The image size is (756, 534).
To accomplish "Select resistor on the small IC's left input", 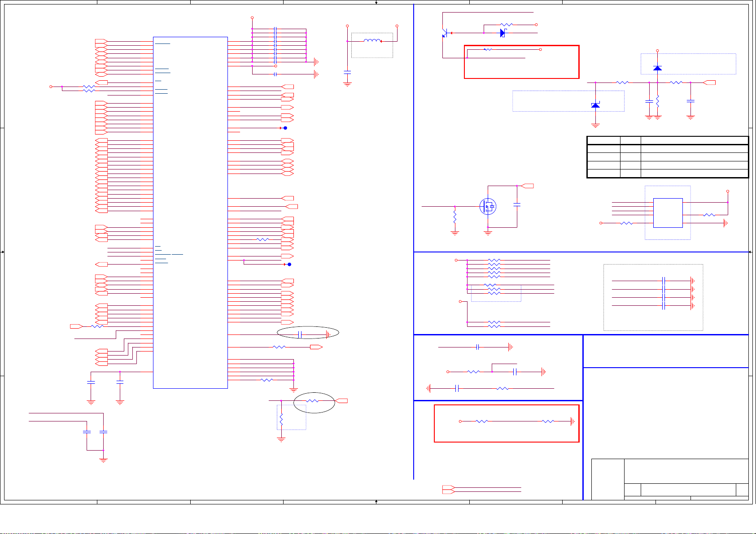I will point(627,223).
